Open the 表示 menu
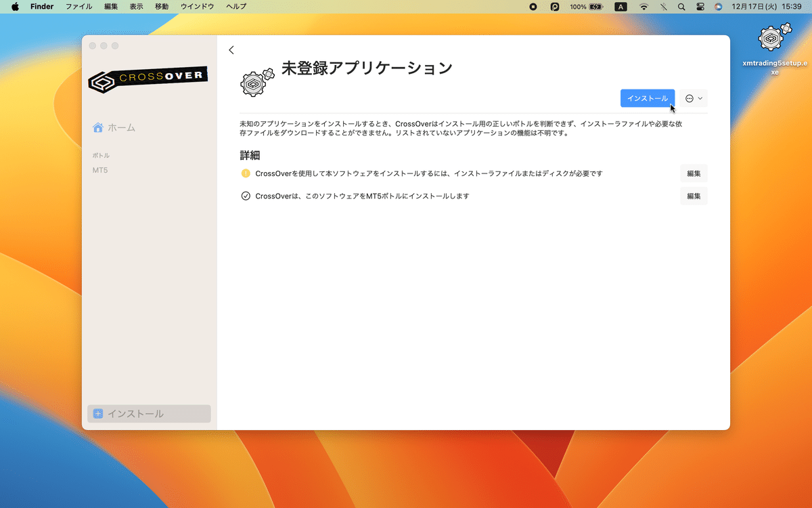 coord(136,7)
